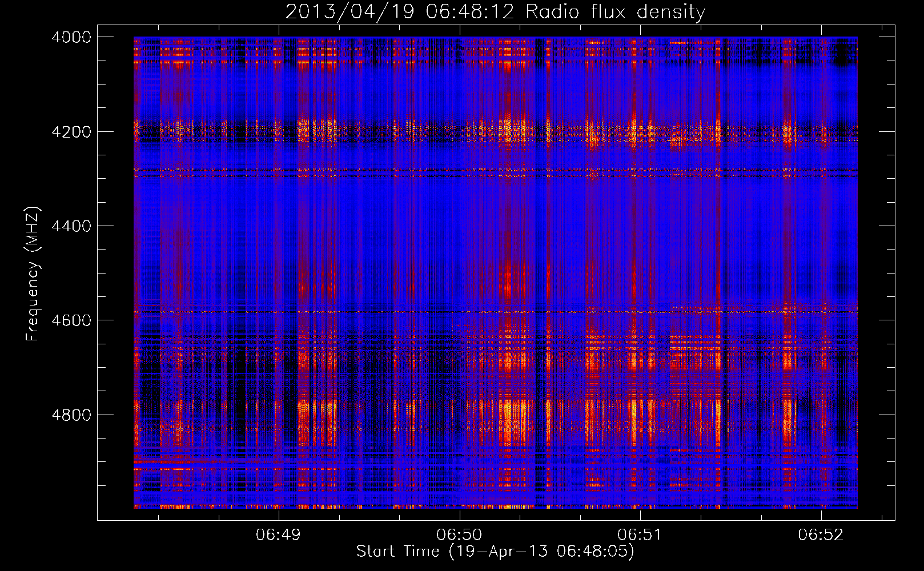Click the 06:52 time tick label
The image size is (924, 571).
(x=821, y=535)
